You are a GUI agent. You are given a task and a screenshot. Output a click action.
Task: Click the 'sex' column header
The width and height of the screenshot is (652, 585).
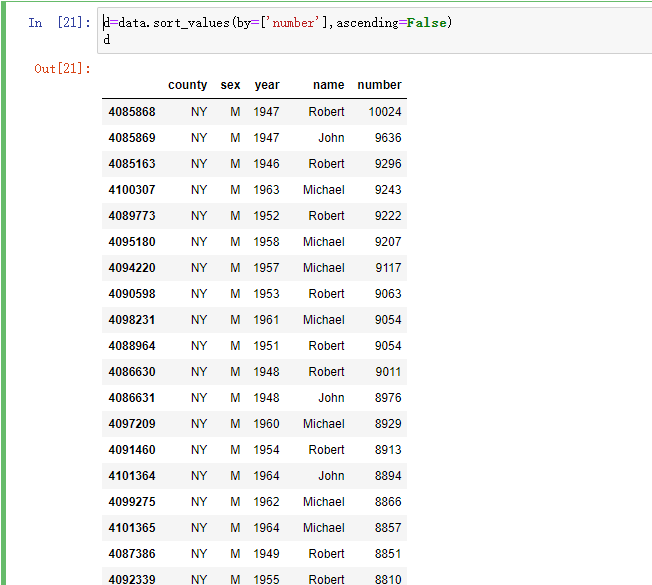[230, 85]
